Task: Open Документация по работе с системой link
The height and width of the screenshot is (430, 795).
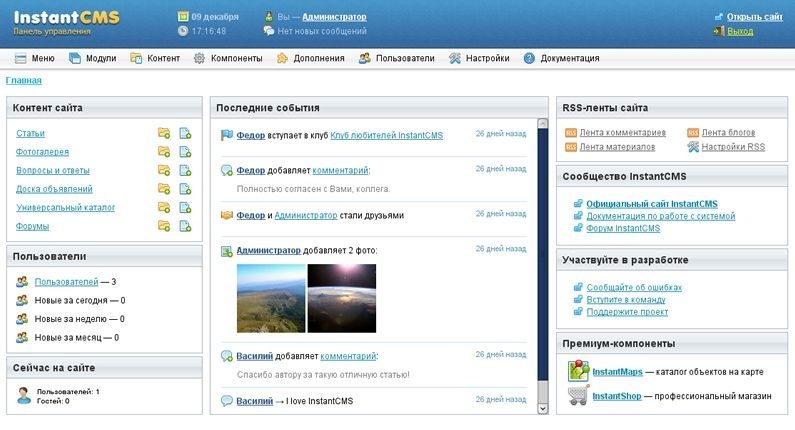Action: (661, 216)
